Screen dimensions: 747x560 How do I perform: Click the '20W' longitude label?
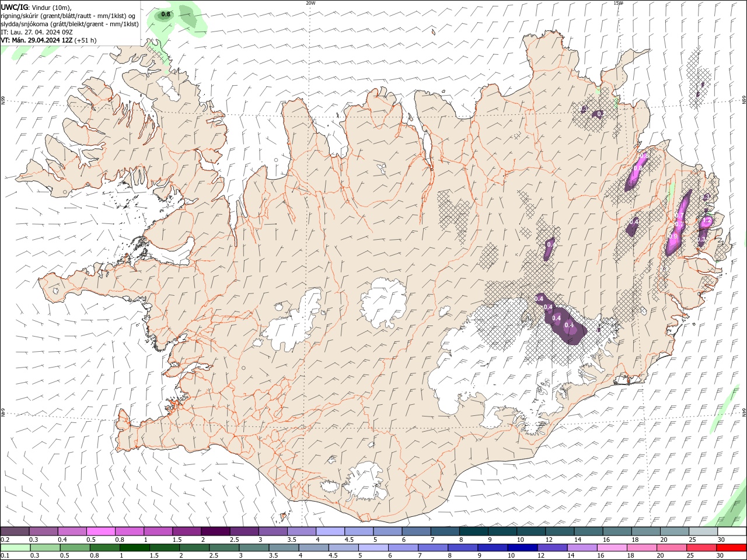click(x=310, y=3)
